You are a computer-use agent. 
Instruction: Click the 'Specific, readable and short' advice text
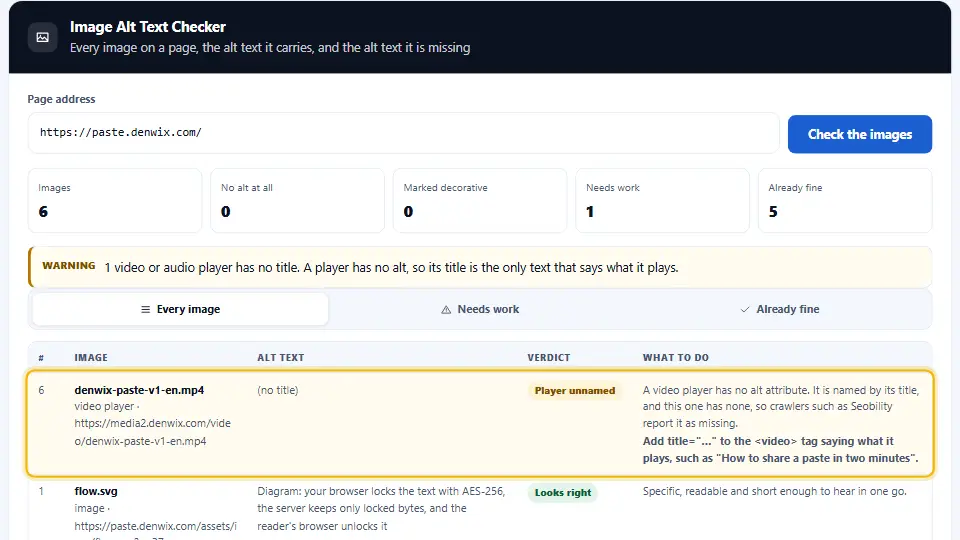(774, 491)
